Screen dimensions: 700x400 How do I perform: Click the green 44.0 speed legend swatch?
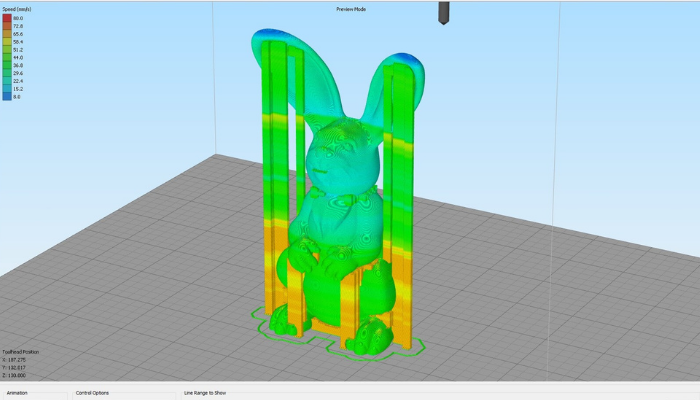[x=7, y=58]
